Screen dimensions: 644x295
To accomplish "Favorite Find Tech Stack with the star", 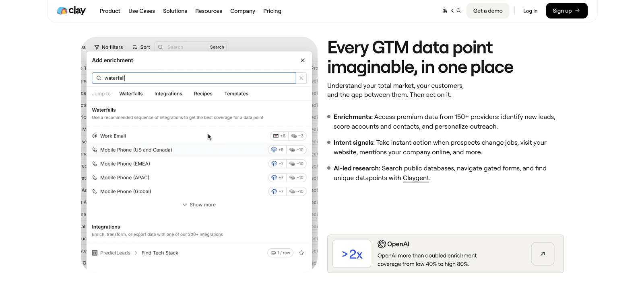I will [301, 253].
